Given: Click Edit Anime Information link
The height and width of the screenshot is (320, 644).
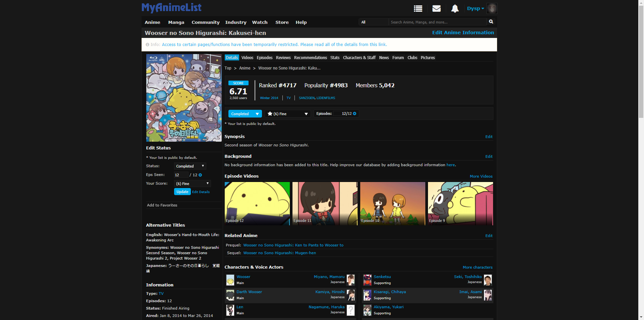Looking at the screenshot, I should (463, 33).
